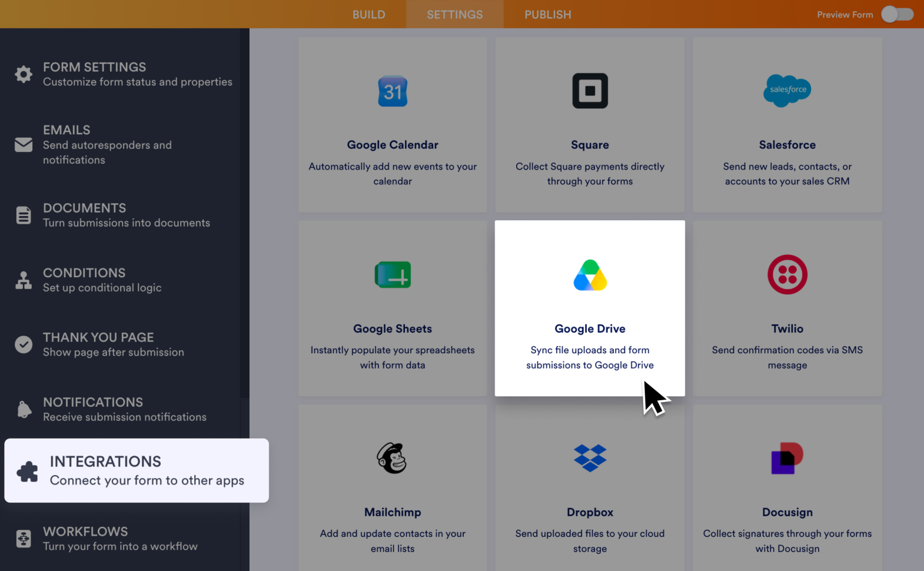
Task: Click 'Add and update contacts' description
Action: point(393,541)
